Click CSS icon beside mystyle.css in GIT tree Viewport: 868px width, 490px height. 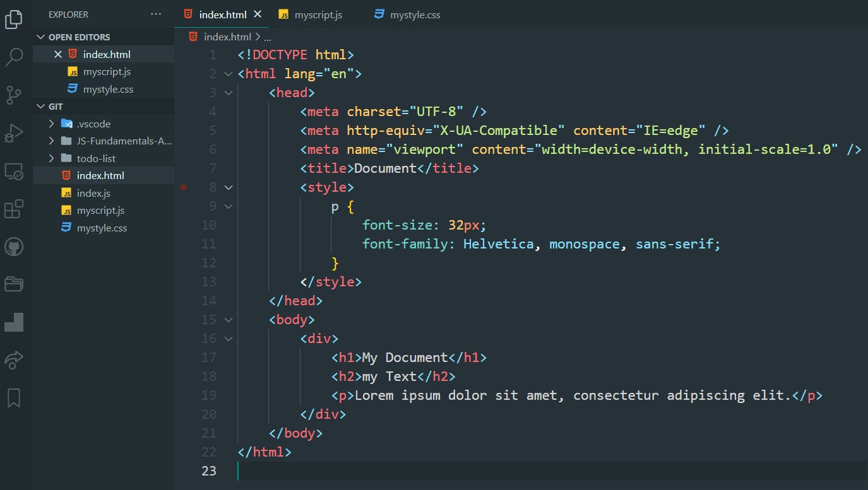point(66,228)
